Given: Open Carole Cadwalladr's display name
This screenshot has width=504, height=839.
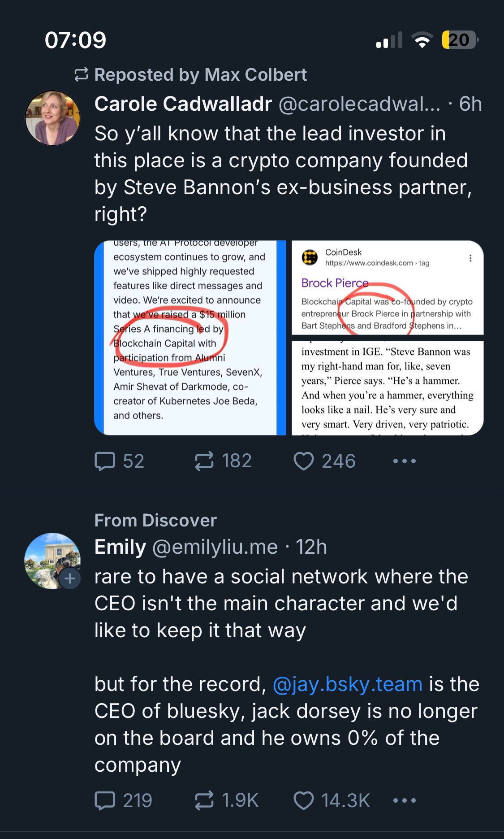Looking at the screenshot, I should (183, 104).
